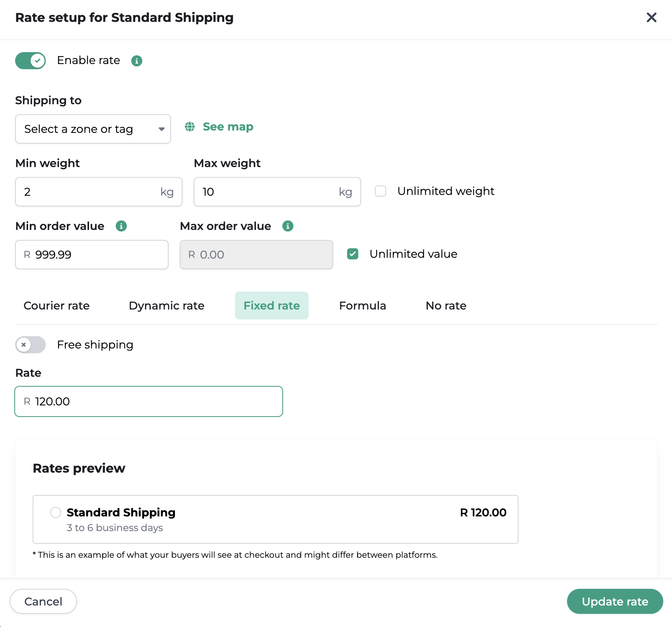Image resolution: width=672 pixels, height=627 pixels.
Task: Click the R 120.00 price in Rates preview
Action: click(483, 512)
